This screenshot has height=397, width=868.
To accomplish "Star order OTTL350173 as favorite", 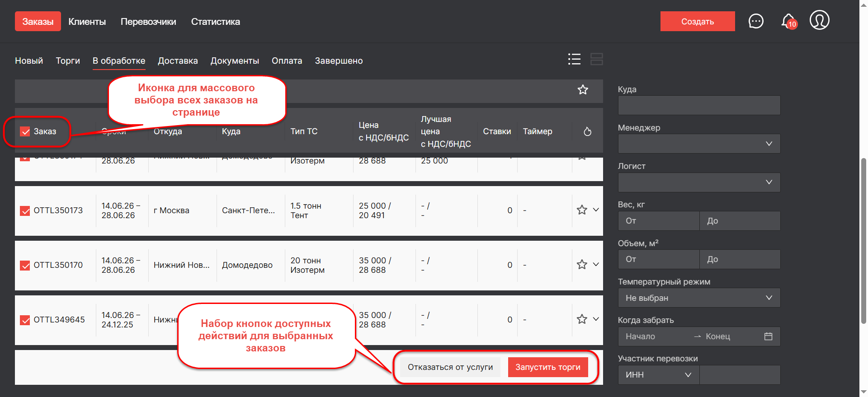I will (x=582, y=210).
